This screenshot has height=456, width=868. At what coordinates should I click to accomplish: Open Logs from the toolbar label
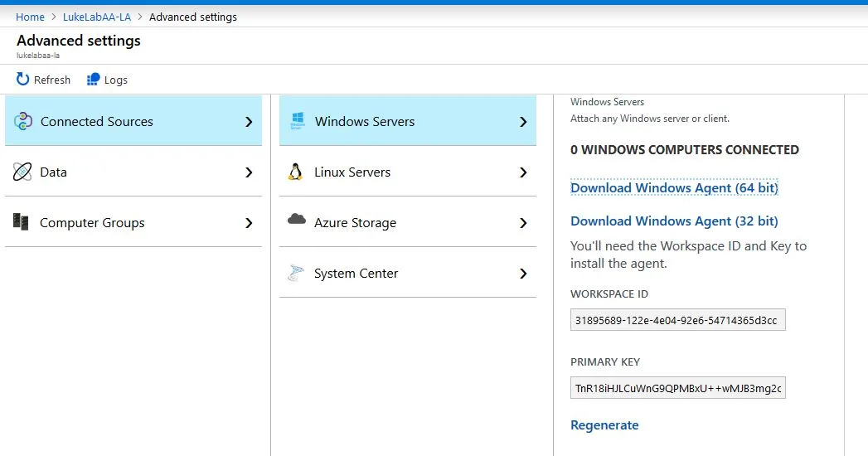click(116, 80)
